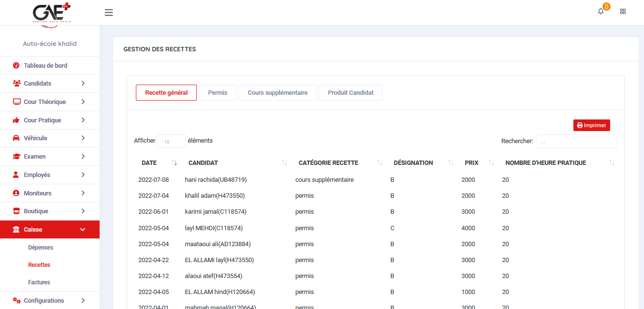This screenshot has height=309, width=644.
Task: Select candidate EL ALLAM hind(H120664)
Action: (x=220, y=292)
